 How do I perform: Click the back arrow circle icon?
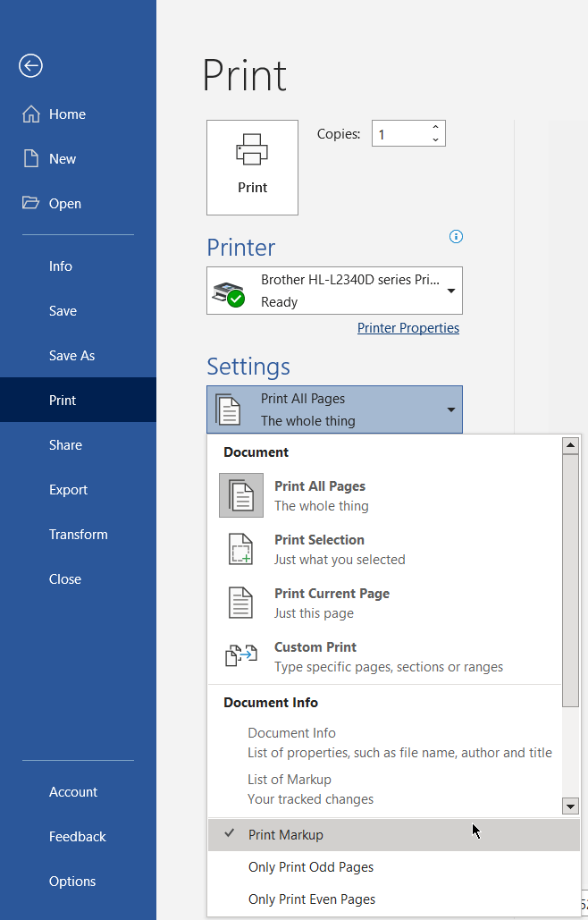pos(30,65)
